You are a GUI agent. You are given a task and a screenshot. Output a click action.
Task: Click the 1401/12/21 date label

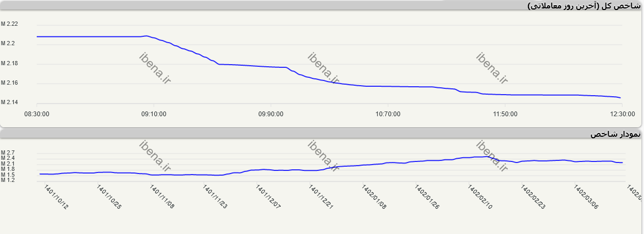click(320, 197)
